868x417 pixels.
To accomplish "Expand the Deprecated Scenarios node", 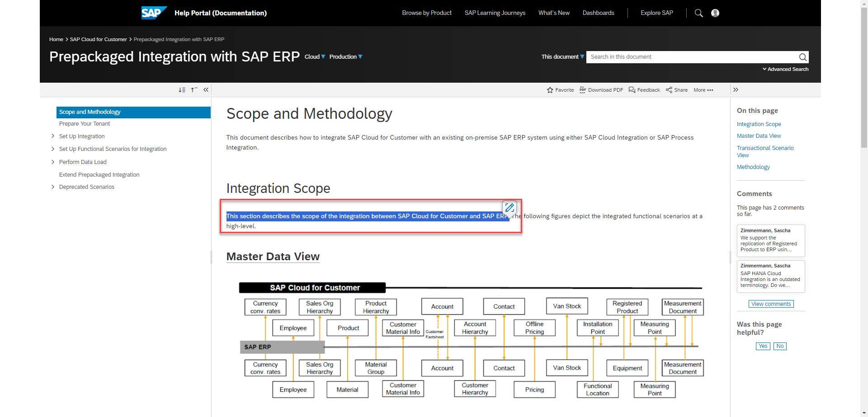I will 53,187.
